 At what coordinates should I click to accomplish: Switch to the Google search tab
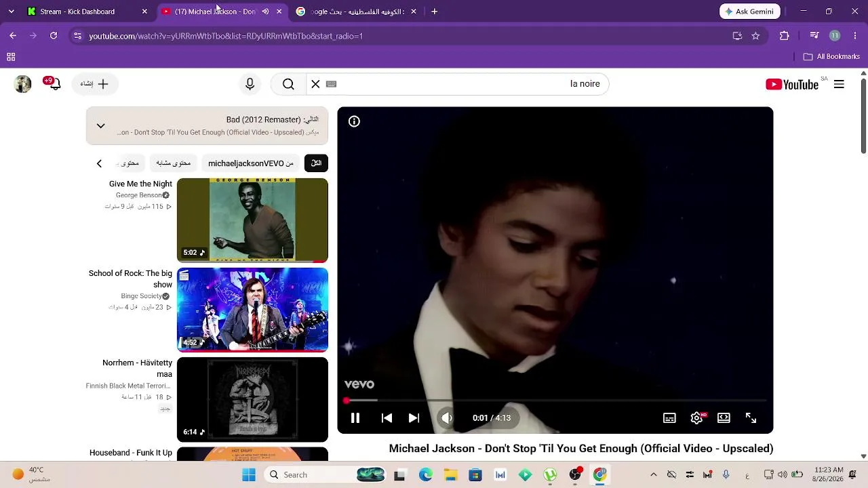(x=357, y=12)
